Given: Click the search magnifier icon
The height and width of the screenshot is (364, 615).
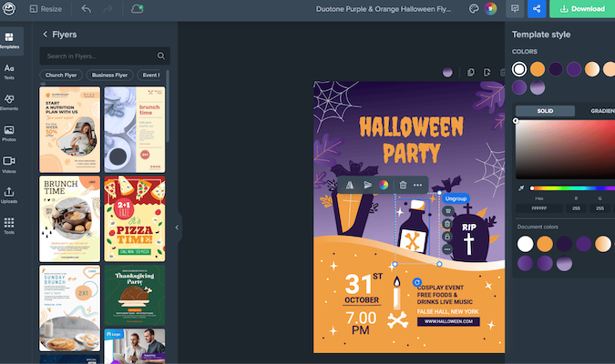Looking at the screenshot, I should coord(160,56).
